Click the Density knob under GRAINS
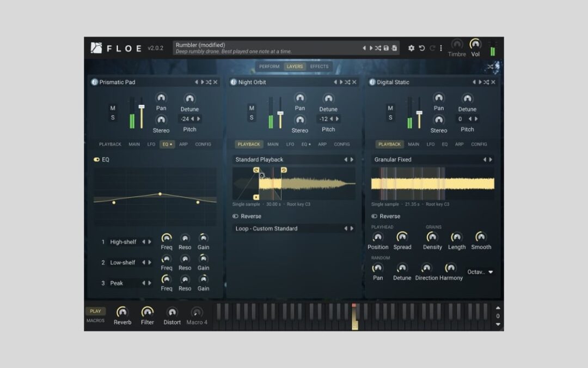The height and width of the screenshot is (368, 588). tap(432, 237)
